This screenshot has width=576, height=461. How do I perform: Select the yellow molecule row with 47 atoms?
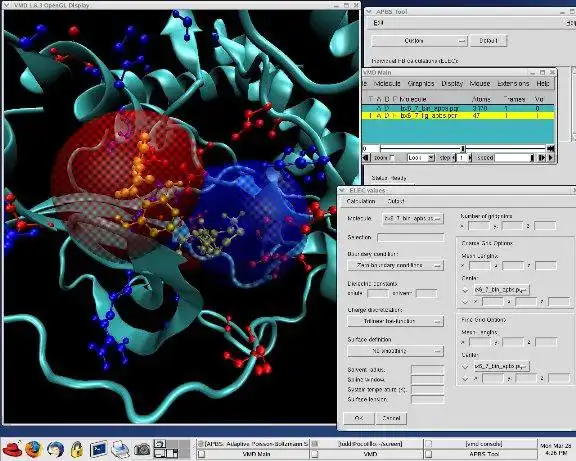[x=458, y=116]
